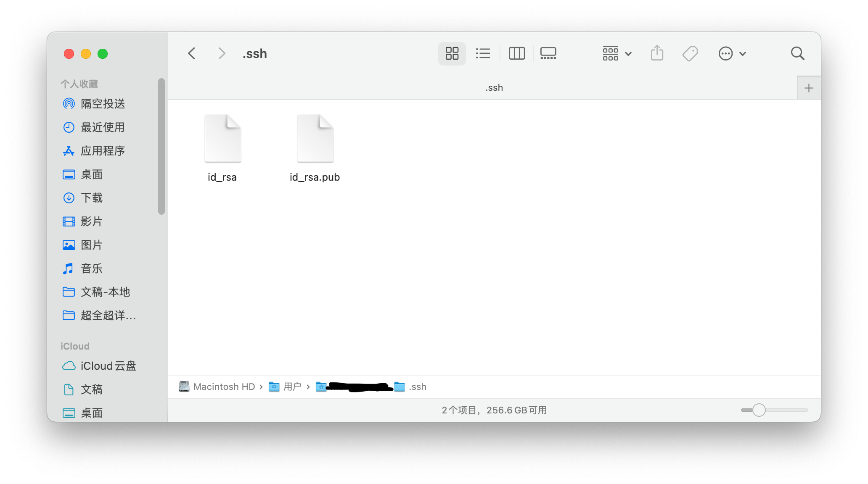Click the Tags toolbar icon
This screenshot has width=868, height=484.
tap(690, 54)
